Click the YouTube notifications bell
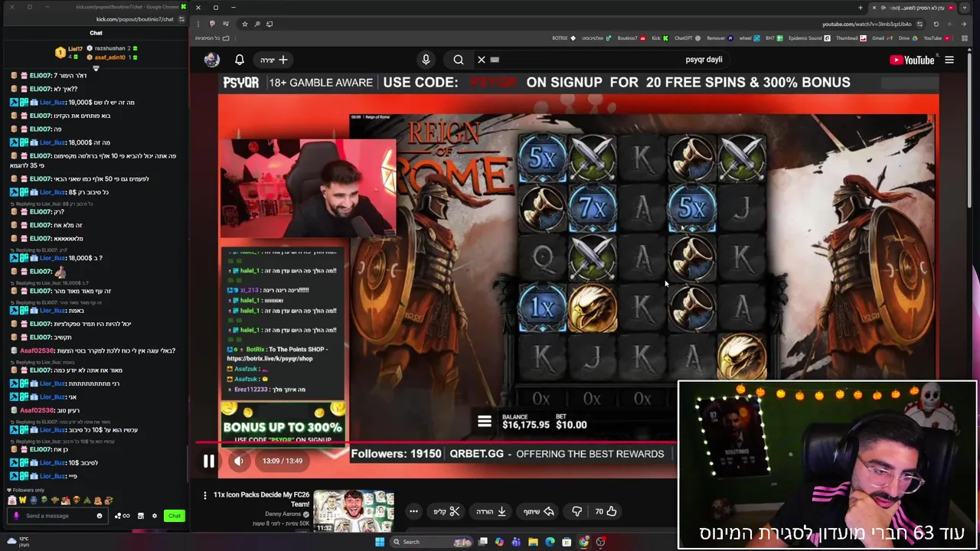Viewport: 980px width, 551px height. click(x=239, y=60)
